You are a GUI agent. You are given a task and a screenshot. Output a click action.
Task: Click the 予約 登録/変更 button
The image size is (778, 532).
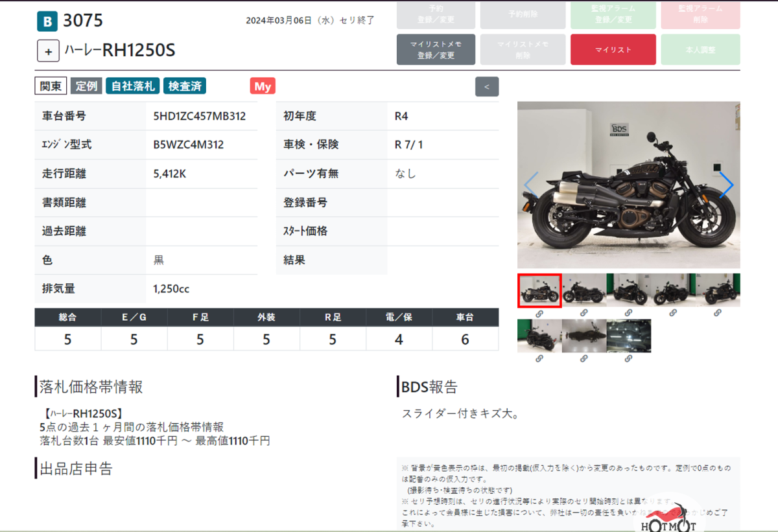[436, 14]
